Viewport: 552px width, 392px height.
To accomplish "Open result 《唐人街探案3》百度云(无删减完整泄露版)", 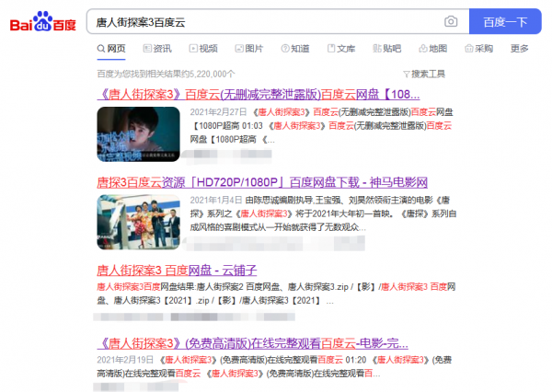I will pyautogui.click(x=259, y=95).
